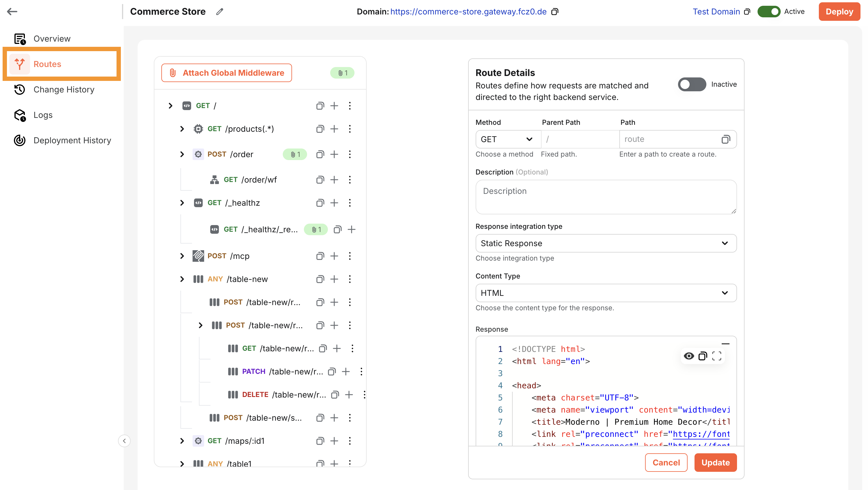This screenshot has width=868, height=490.
Task: Expand the GET /_healthz route
Action: [182, 203]
